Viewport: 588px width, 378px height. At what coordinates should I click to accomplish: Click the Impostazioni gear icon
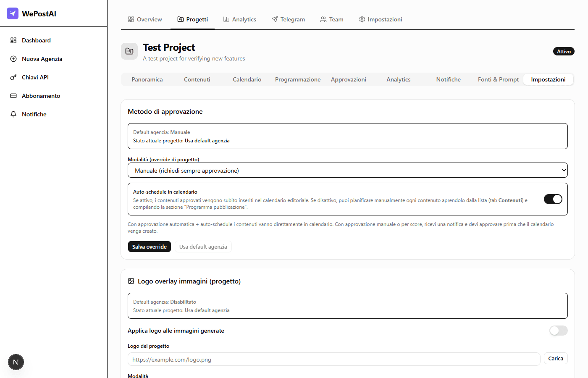(x=362, y=19)
